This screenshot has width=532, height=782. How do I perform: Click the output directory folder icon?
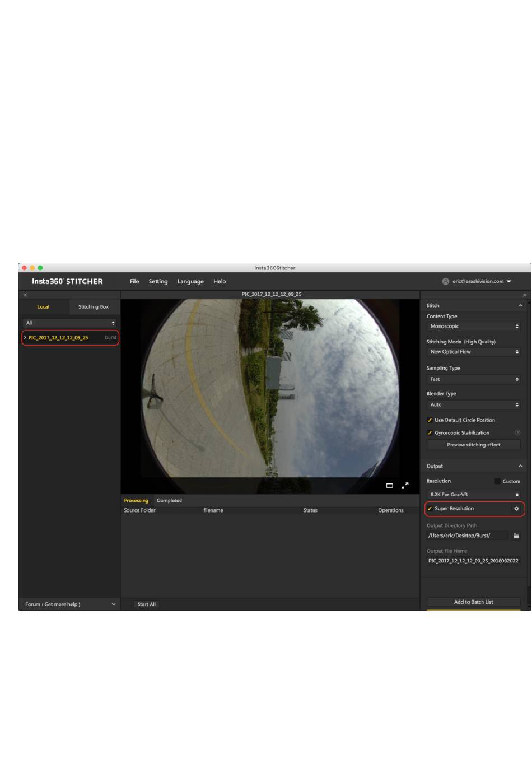[516, 536]
